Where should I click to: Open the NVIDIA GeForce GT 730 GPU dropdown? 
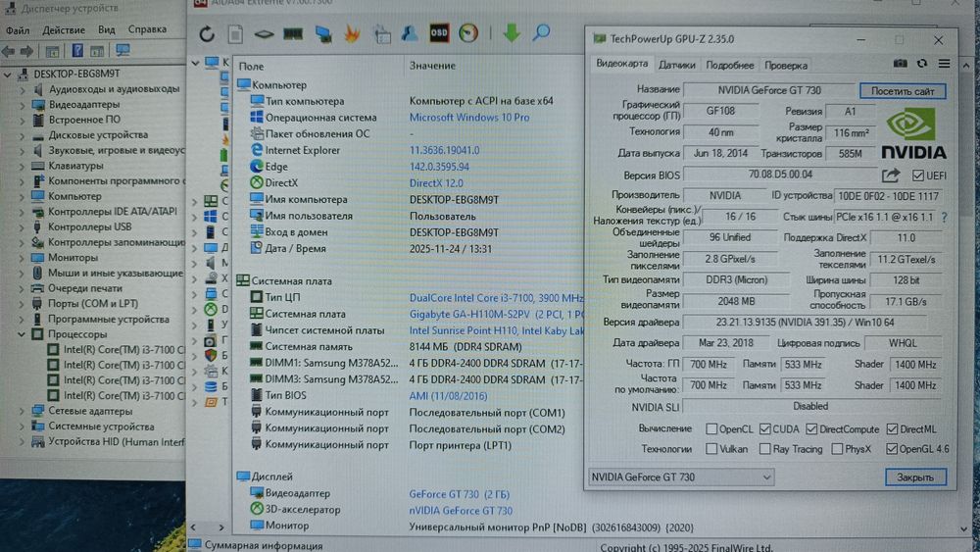(681, 477)
